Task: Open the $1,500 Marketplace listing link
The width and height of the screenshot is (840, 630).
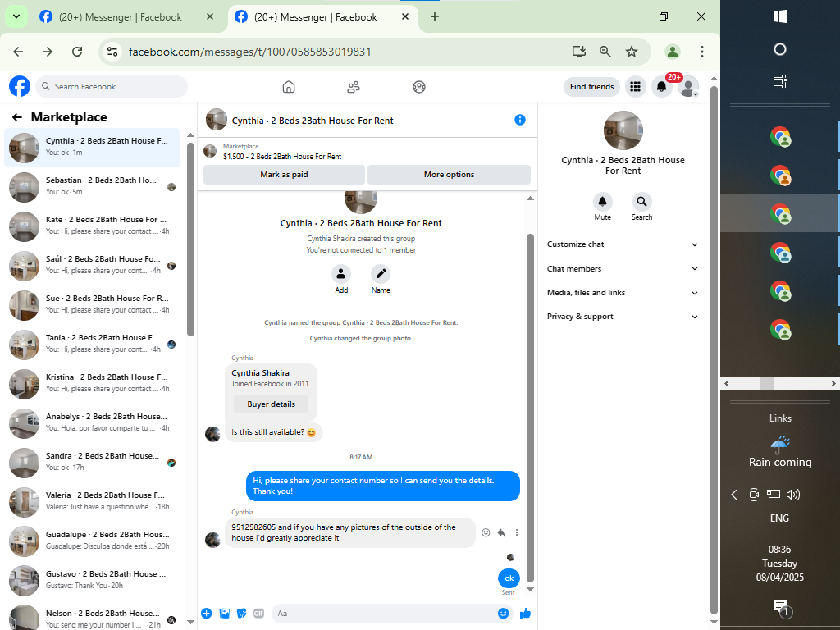Action: [x=282, y=157]
